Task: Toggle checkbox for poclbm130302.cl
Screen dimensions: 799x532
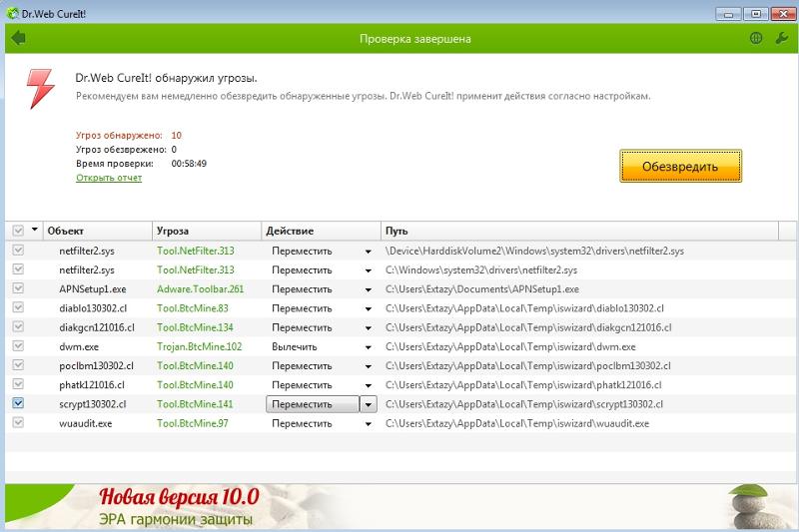Action: pos(18,365)
